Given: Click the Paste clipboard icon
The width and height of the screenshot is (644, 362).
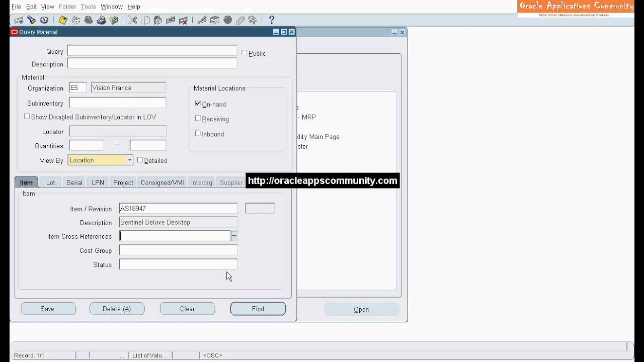Looking at the screenshot, I should (x=158, y=20).
